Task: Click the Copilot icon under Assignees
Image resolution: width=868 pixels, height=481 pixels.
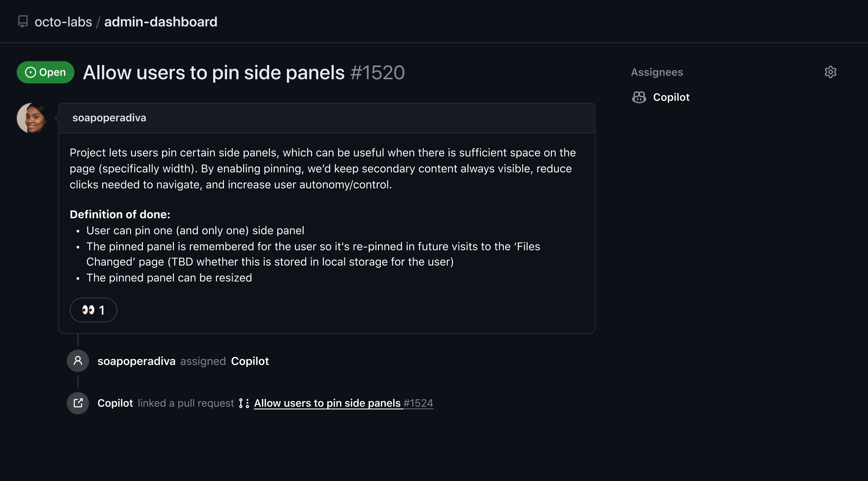Action: (639, 97)
